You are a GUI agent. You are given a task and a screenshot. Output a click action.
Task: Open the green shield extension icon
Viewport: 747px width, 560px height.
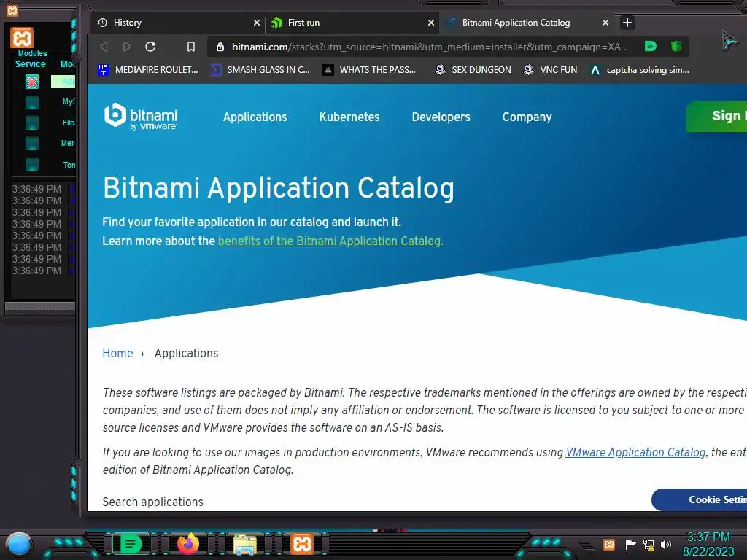676,46
